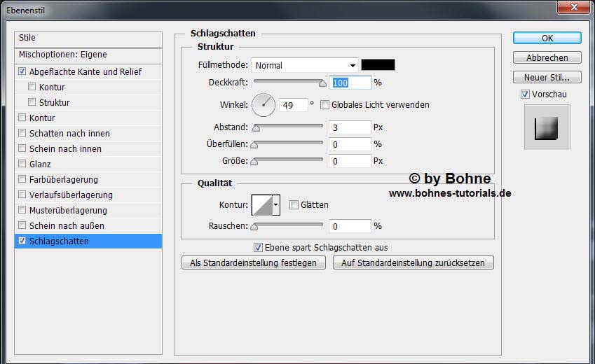Open Abgeflachte Kante und Relief settings
595x364 pixels.
pyautogui.click(x=85, y=72)
